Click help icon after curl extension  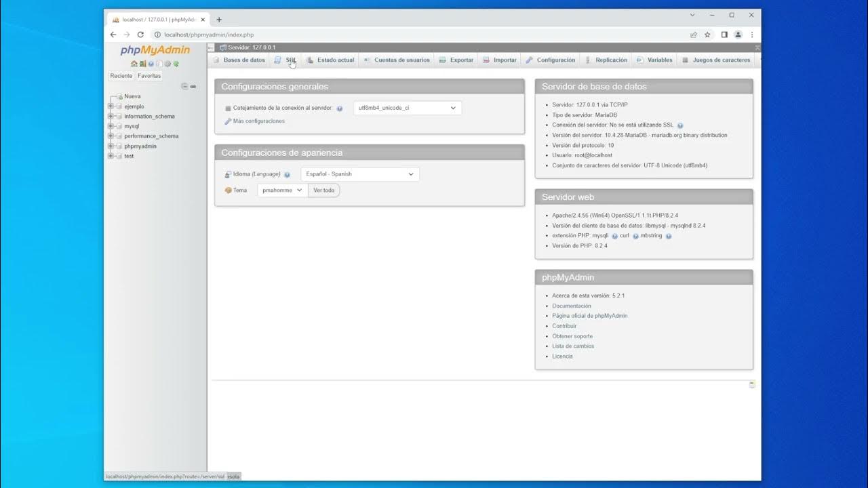click(635, 236)
